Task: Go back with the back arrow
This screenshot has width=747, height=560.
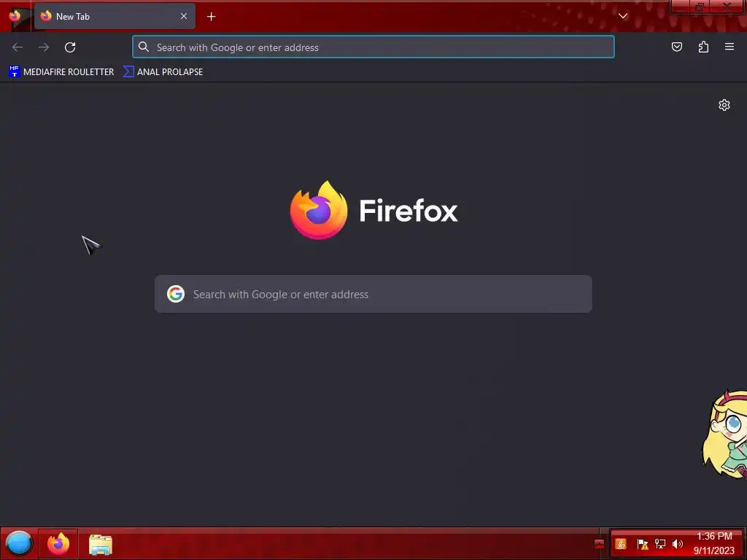Action: pos(18,47)
